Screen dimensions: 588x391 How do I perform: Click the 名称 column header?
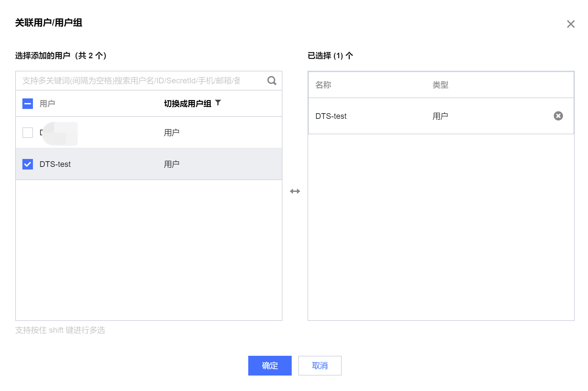(x=323, y=85)
